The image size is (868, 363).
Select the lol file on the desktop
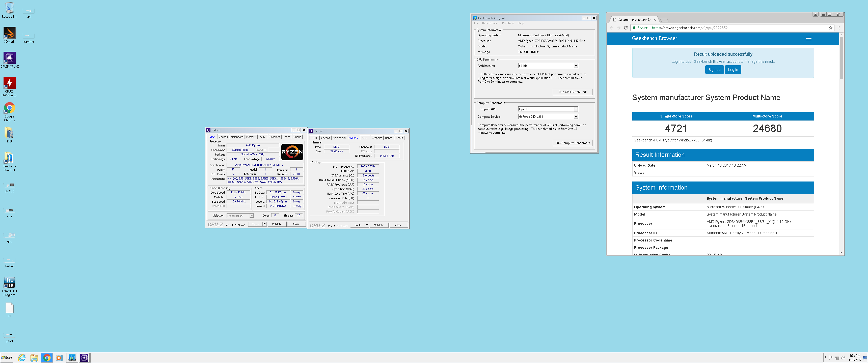[9, 310]
